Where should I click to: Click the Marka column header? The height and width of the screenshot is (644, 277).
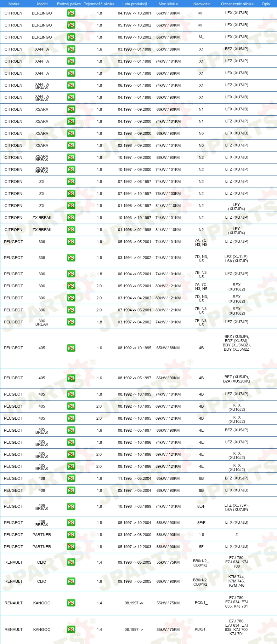point(14,4)
